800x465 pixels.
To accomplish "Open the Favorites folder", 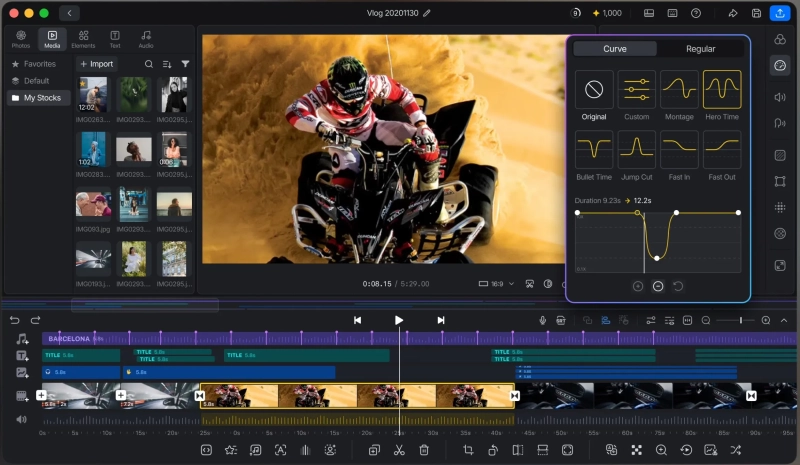I will pos(39,64).
